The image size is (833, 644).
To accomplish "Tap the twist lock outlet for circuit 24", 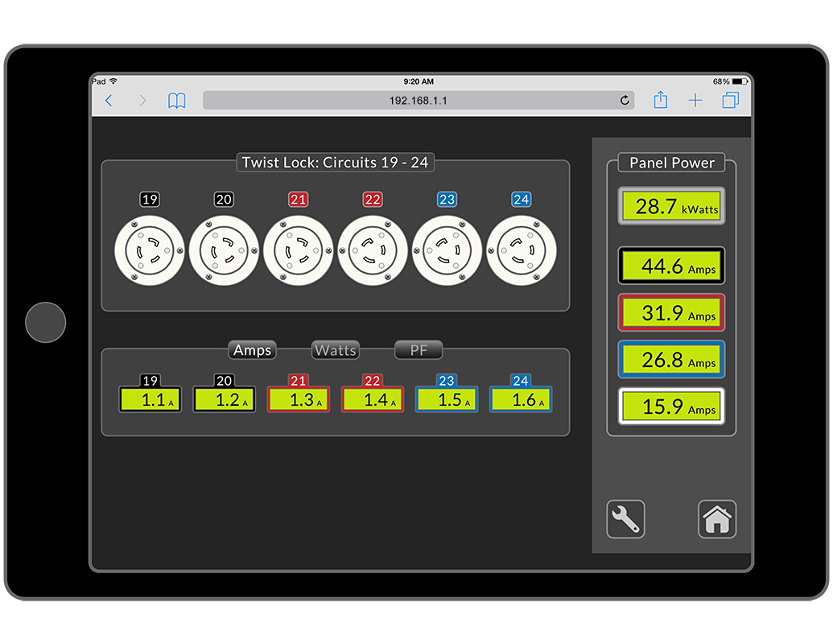I will tap(521, 251).
